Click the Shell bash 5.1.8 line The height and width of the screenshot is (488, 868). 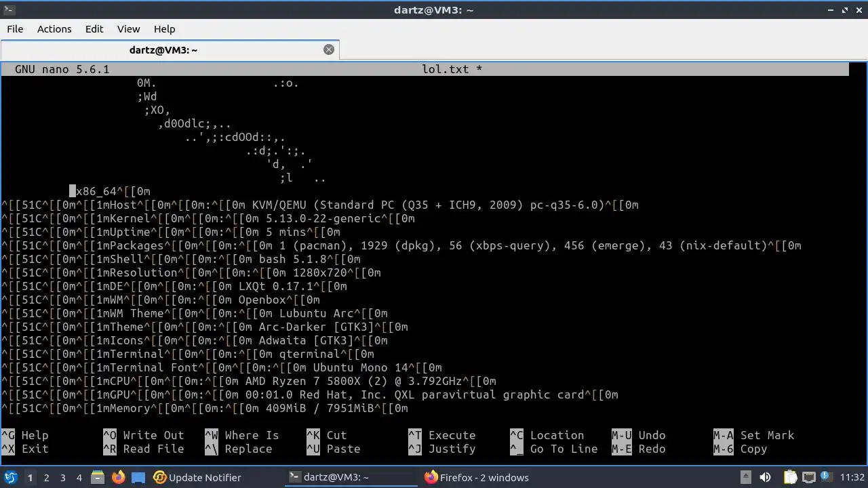tap(181, 259)
